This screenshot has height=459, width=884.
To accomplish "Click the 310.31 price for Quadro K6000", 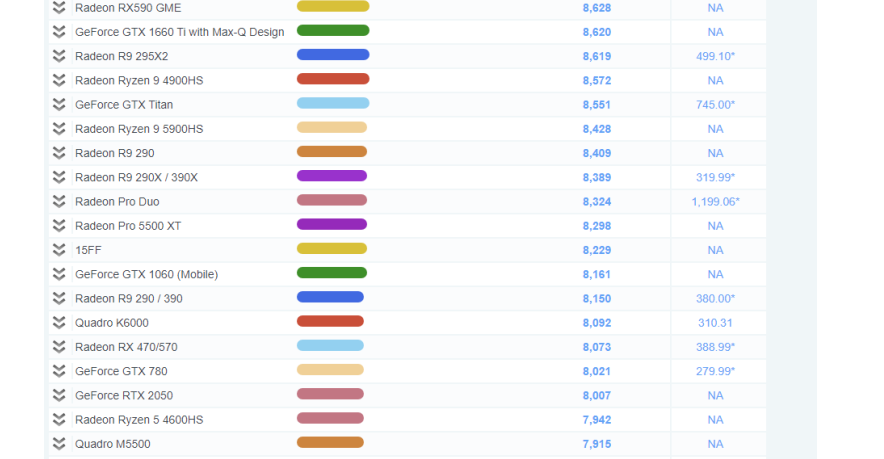I will [715, 323].
